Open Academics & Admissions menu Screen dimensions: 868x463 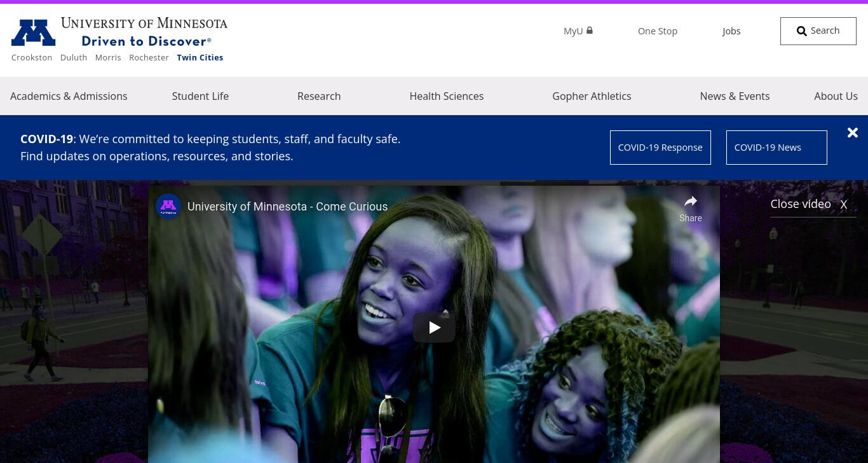tap(69, 96)
